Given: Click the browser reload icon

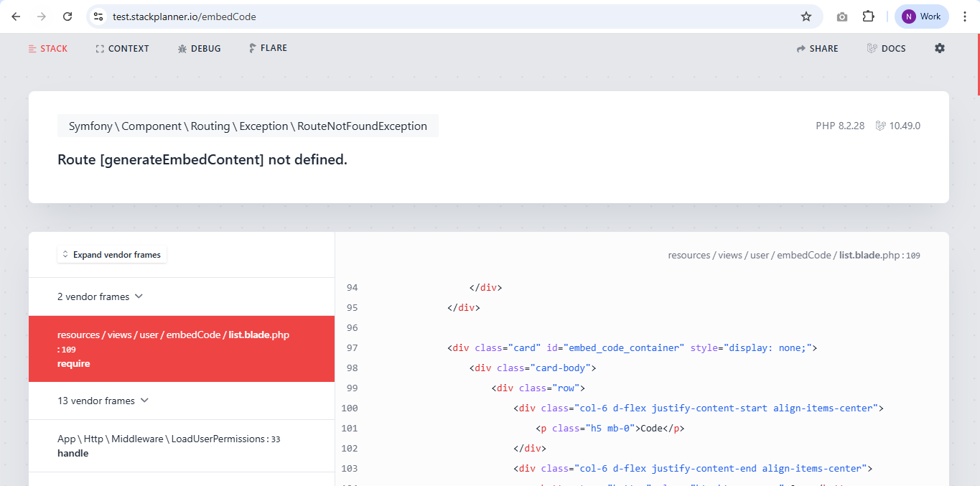Looking at the screenshot, I should [67, 17].
